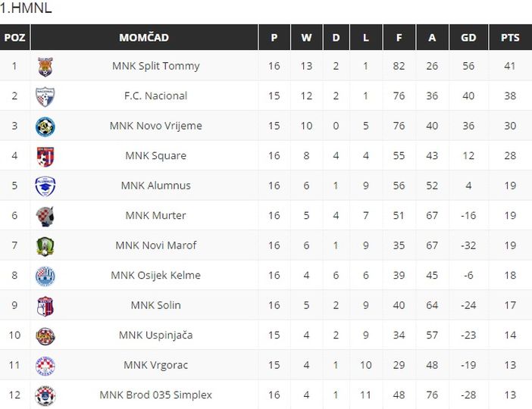The height and width of the screenshot is (409, 532).
Task: Click the MNK Alumnus club logo
Action: pyautogui.click(x=45, y=186)
